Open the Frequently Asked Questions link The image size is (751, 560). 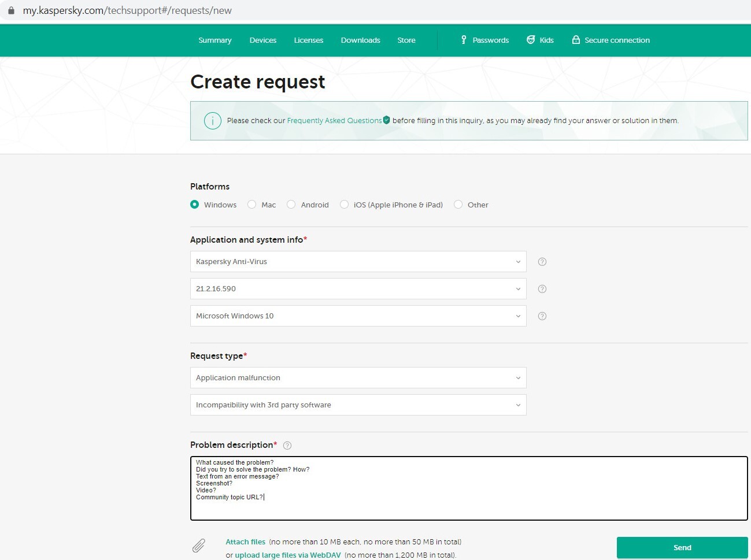click(x=334, y=121)
